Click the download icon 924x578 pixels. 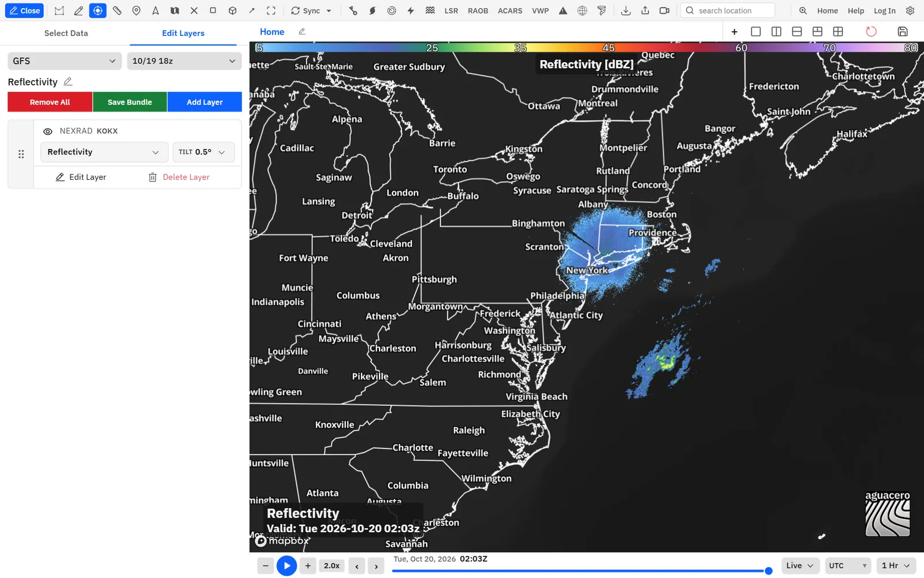(x=625, y=10)
